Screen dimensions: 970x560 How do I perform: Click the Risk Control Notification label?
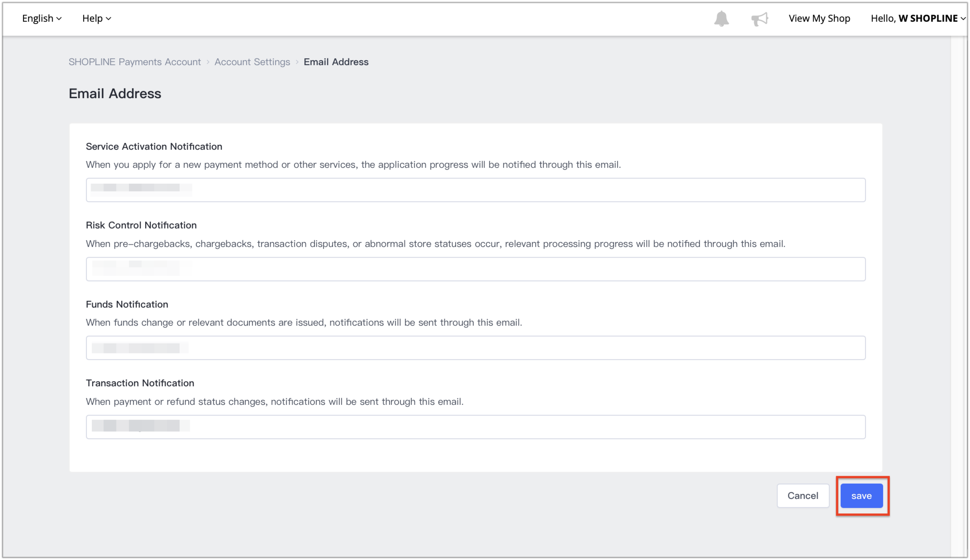tap(141, 225)
